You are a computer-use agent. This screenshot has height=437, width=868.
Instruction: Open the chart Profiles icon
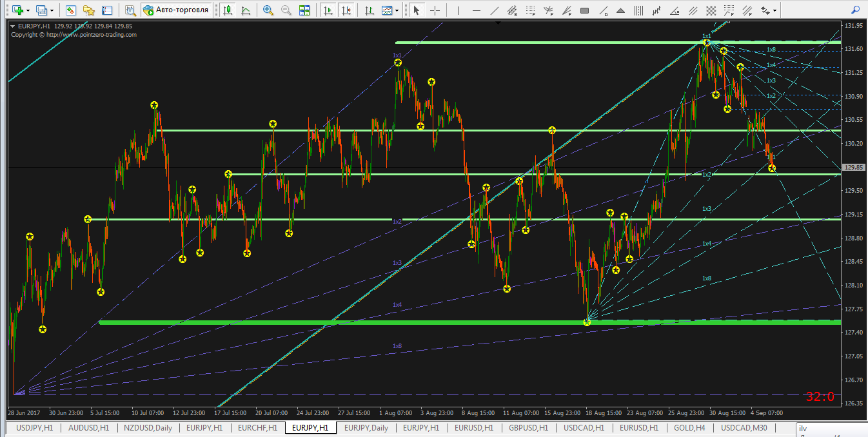pyautogui.click(x=41, y=10)
